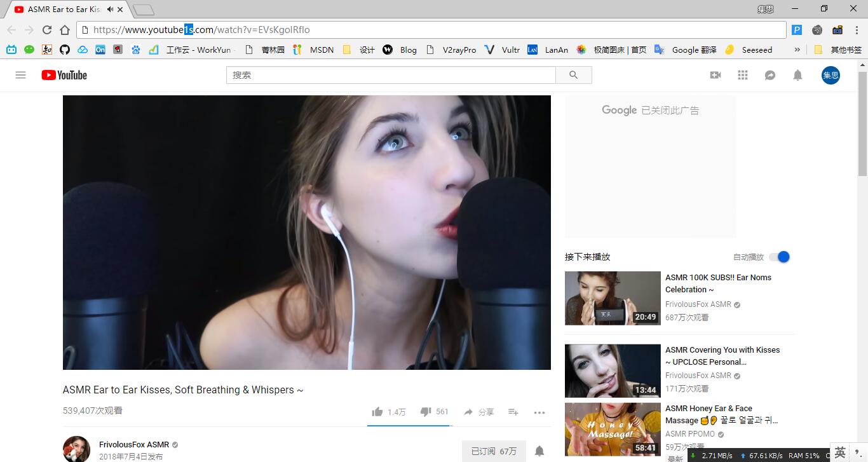Go to browser home page icon
The height and width of the screenshot is (462, 868).
click(65, 30)
